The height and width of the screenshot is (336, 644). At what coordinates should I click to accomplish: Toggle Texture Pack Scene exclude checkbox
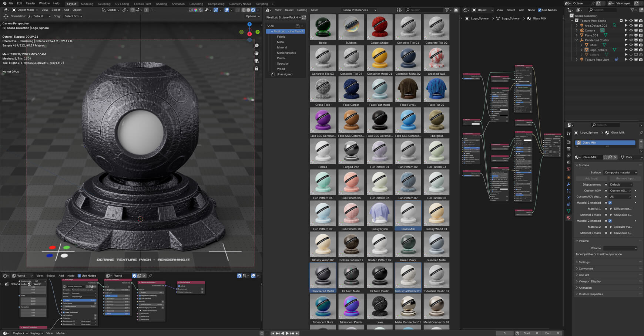[621, 21]
